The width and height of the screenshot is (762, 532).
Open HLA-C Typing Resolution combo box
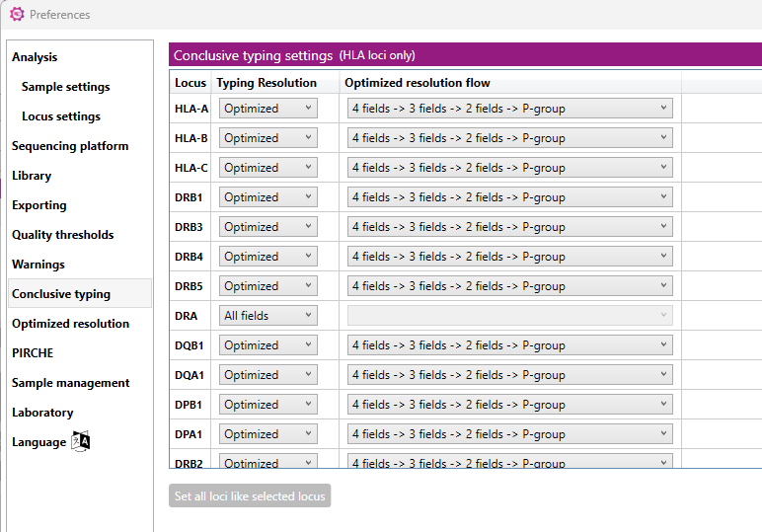[268, 168]
